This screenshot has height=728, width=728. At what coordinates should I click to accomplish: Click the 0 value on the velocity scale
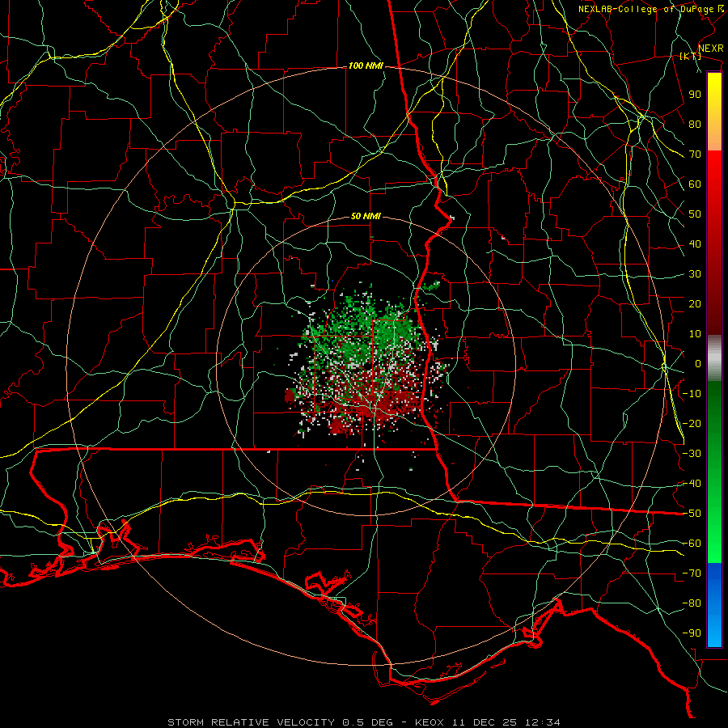698,364
